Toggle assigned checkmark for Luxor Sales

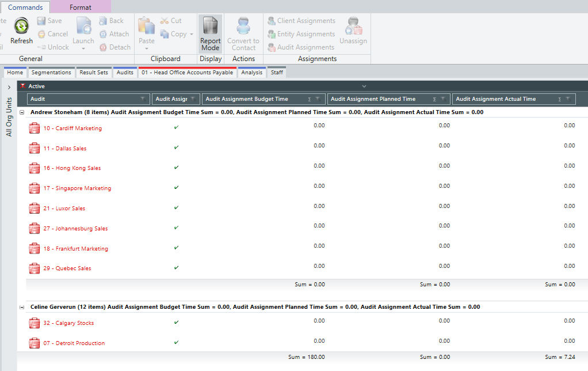point(176,207)
